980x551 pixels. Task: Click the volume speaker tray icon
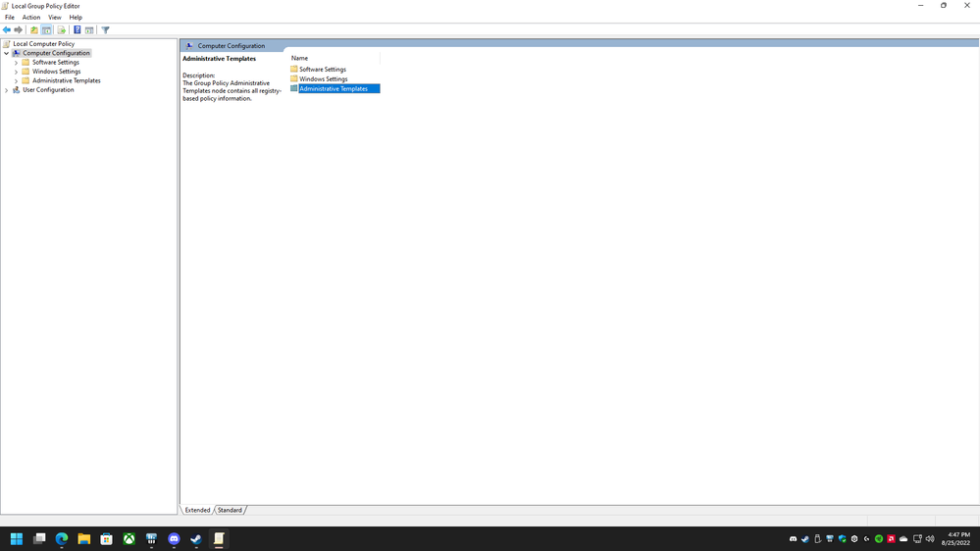click(930, 538)
